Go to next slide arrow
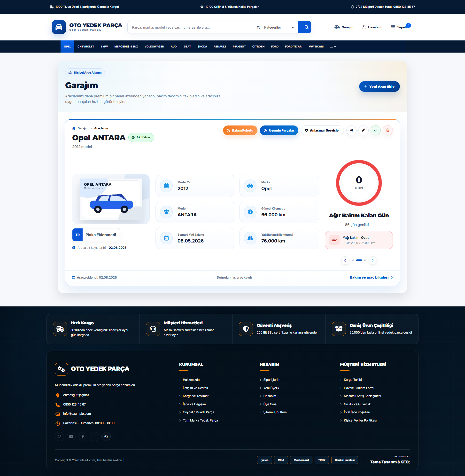 372,260
